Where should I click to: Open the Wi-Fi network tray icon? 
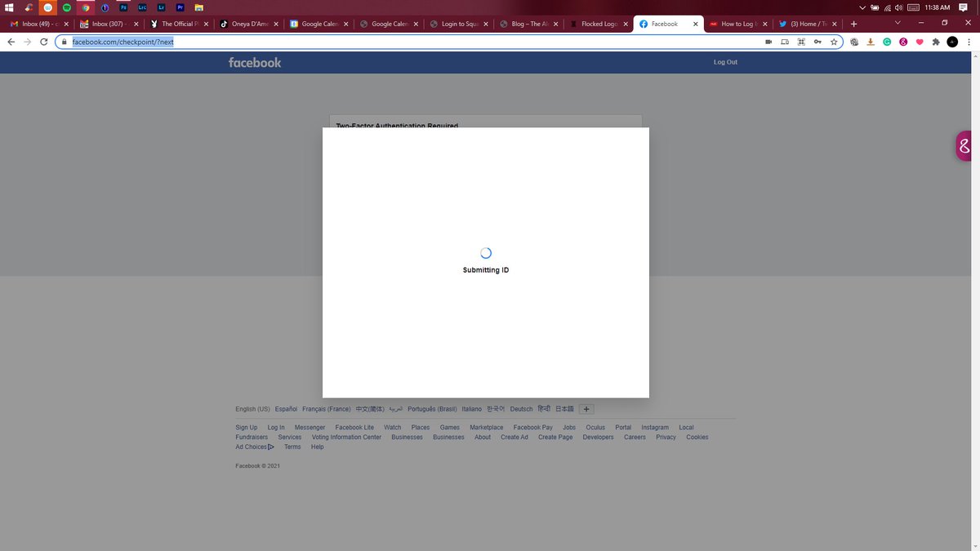[x=887, y=7]
